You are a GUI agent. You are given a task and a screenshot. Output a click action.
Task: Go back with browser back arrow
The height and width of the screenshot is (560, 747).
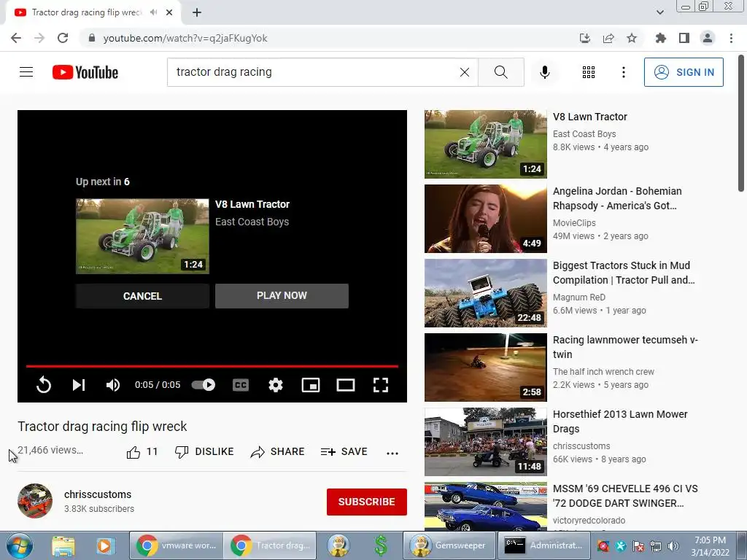[16, 38]
